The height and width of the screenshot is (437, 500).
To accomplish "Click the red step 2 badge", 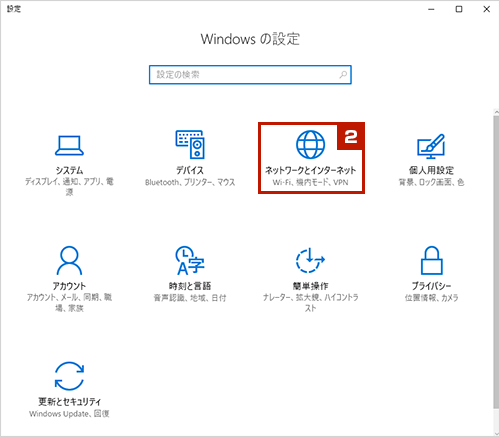I will (351, 137).
